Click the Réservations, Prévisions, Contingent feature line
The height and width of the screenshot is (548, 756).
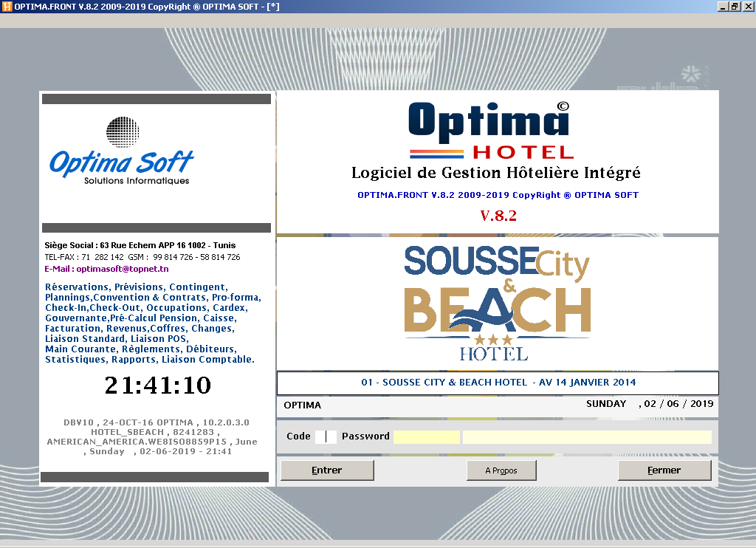coord(137,287)
